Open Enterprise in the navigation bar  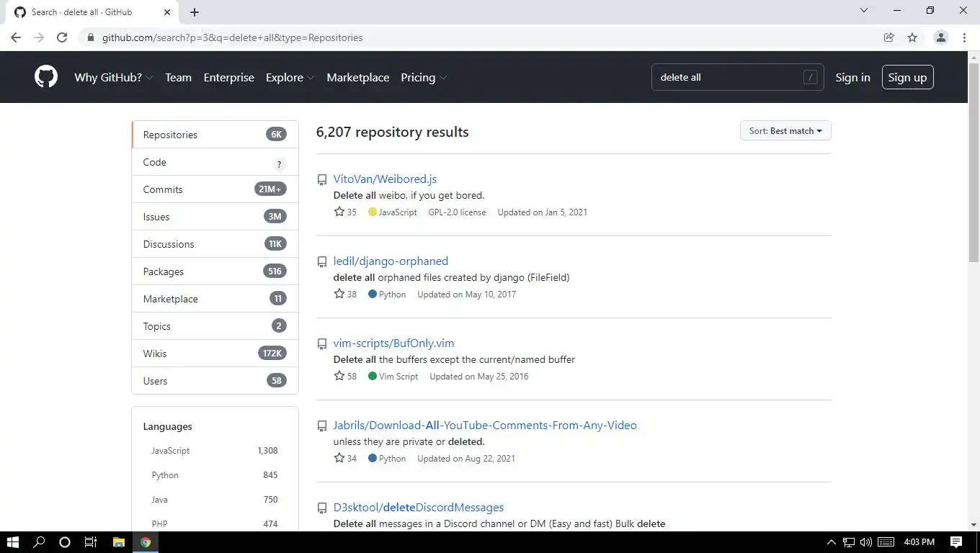[229, 77]
